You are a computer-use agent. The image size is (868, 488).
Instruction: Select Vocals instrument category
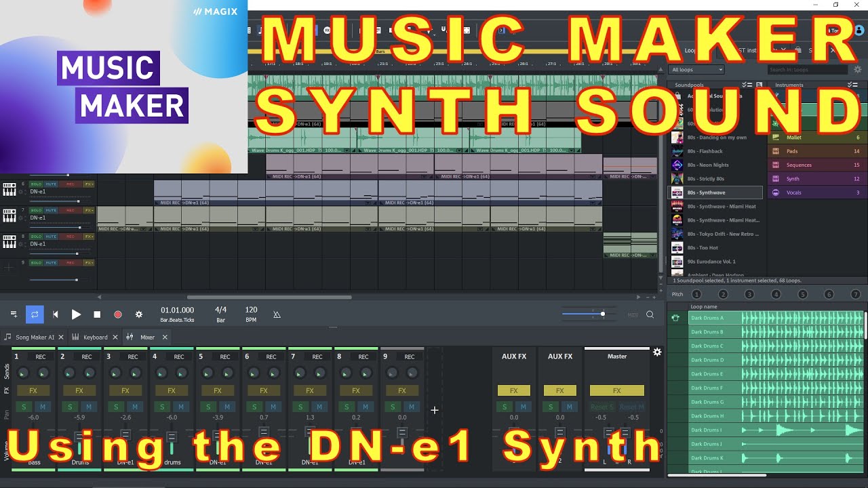(816, 192)
